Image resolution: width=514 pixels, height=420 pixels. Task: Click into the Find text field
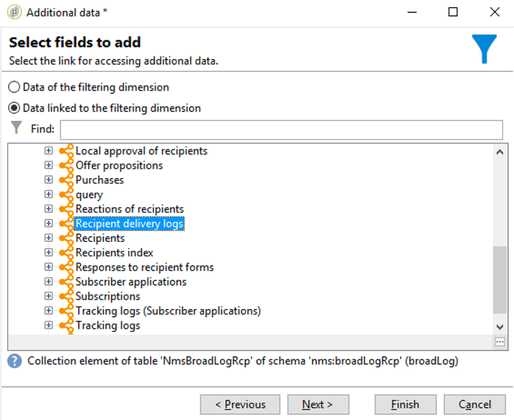281,129
